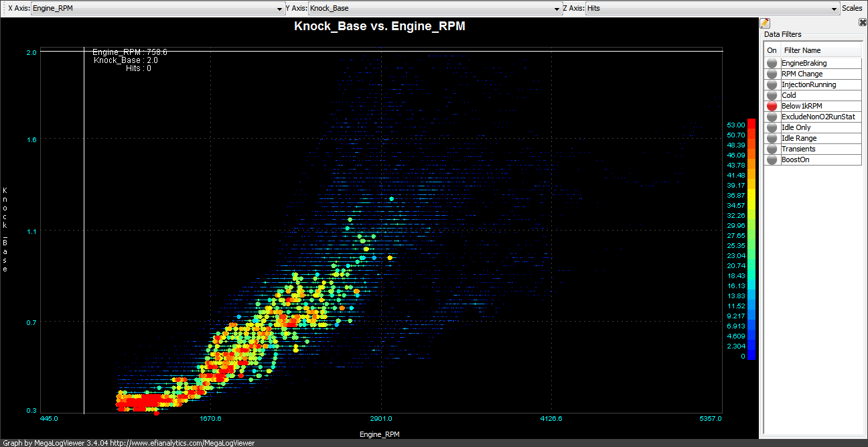Expand the Y Axis Knock_Base dropdown
Screen dimensions: 868x447
point(434,9)
